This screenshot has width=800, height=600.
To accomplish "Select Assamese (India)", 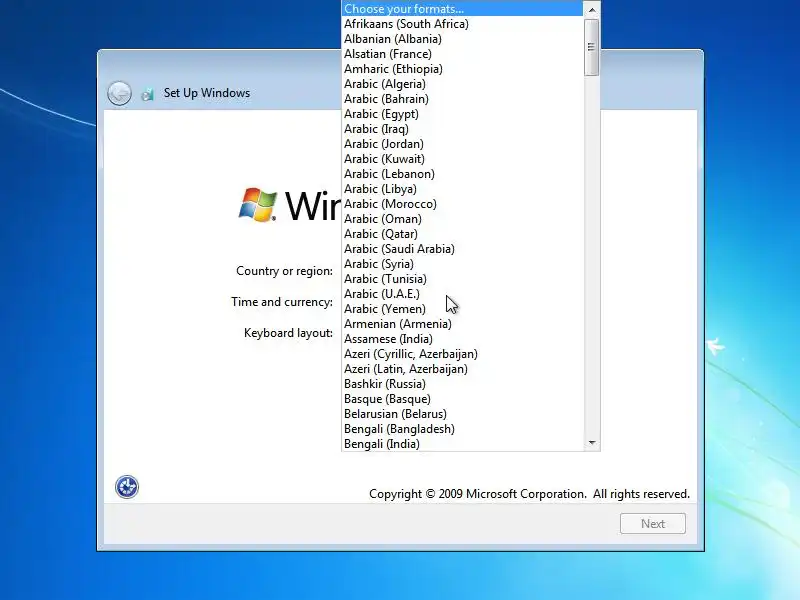I will (x=462, y=339).
